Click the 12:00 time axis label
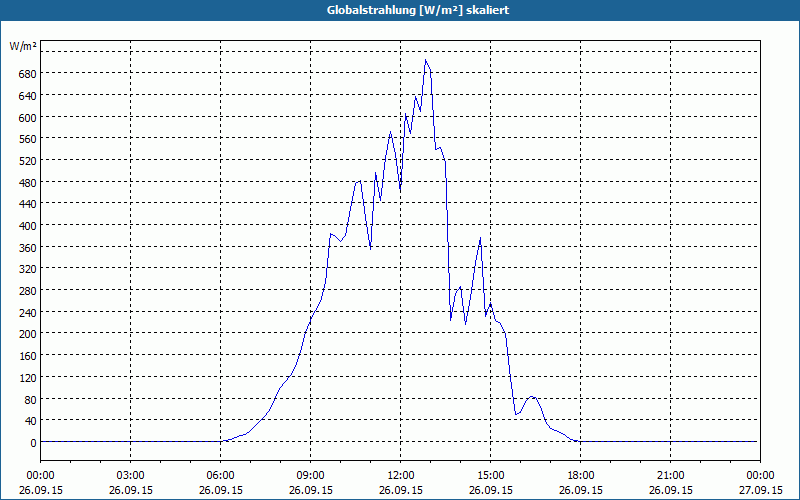Viewport: 800px width, 500px height. pos(401,476)
